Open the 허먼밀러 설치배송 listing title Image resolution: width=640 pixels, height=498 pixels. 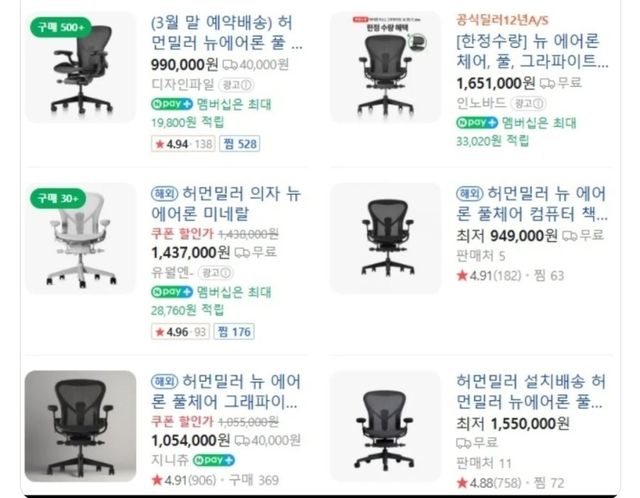click(x=531, y=392)
